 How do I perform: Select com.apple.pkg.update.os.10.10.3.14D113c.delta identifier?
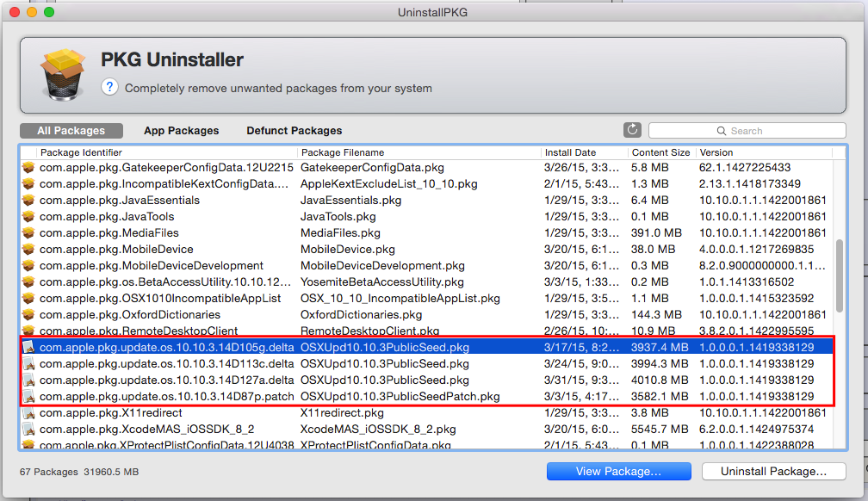tap(167, 364)
